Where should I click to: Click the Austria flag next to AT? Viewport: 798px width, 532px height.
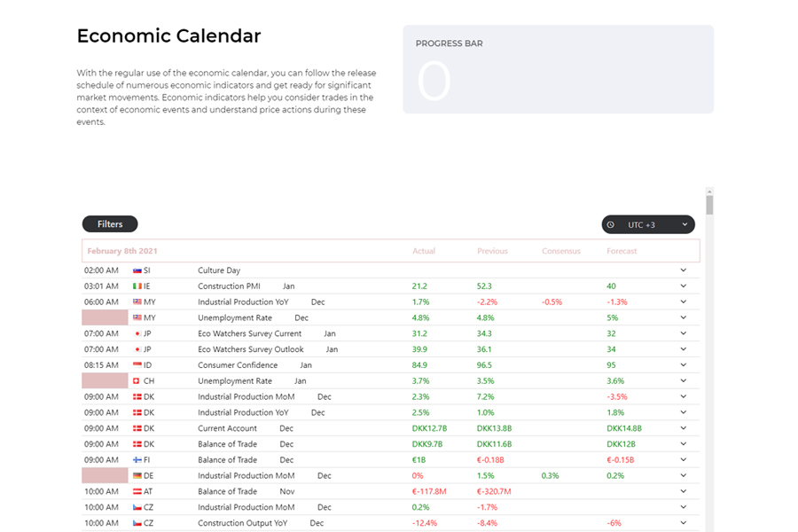pos(137,492)
